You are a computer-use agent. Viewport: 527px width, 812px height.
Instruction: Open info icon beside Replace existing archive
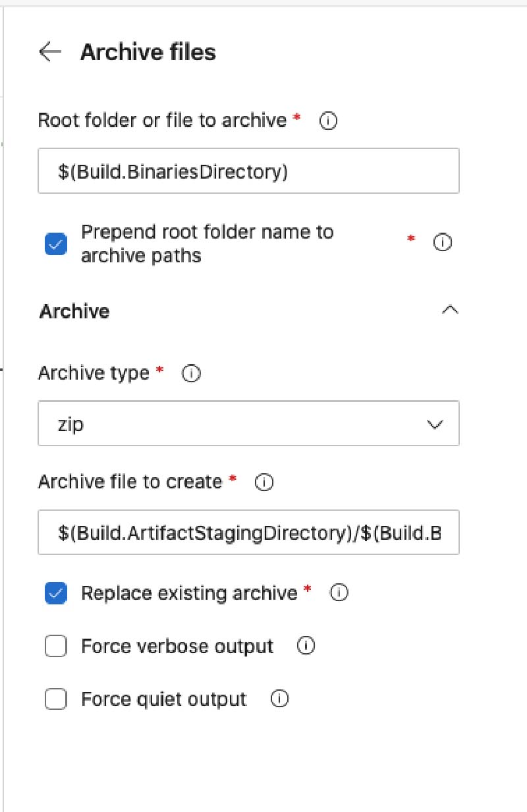pos(339,593)
